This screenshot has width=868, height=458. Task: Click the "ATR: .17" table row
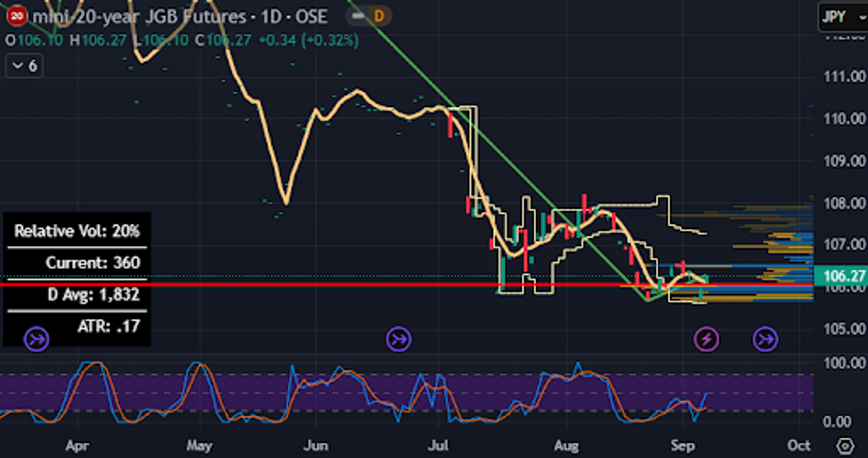click(x=77, y=326)
